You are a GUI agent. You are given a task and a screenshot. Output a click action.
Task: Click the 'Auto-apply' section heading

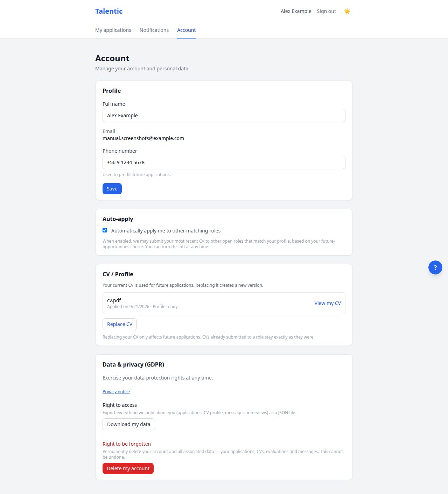pos(118,219)
